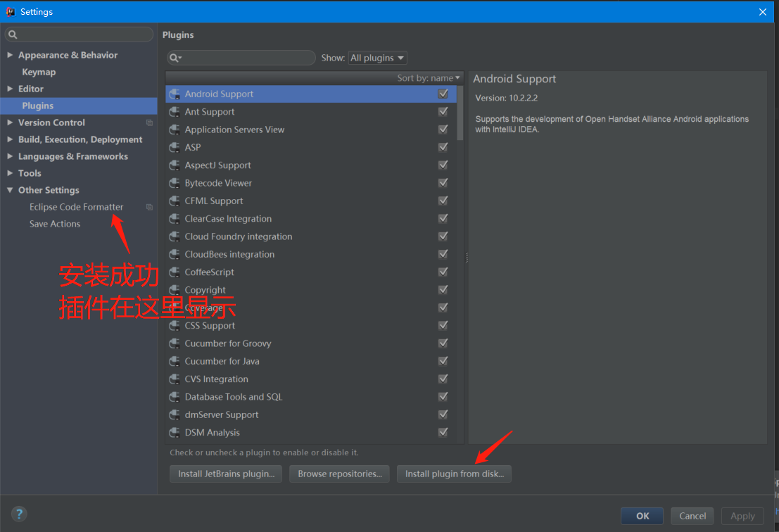779x532 pixels.
Task: Click the IntelliJ logo in the title bar
Action: coord(10,11)
